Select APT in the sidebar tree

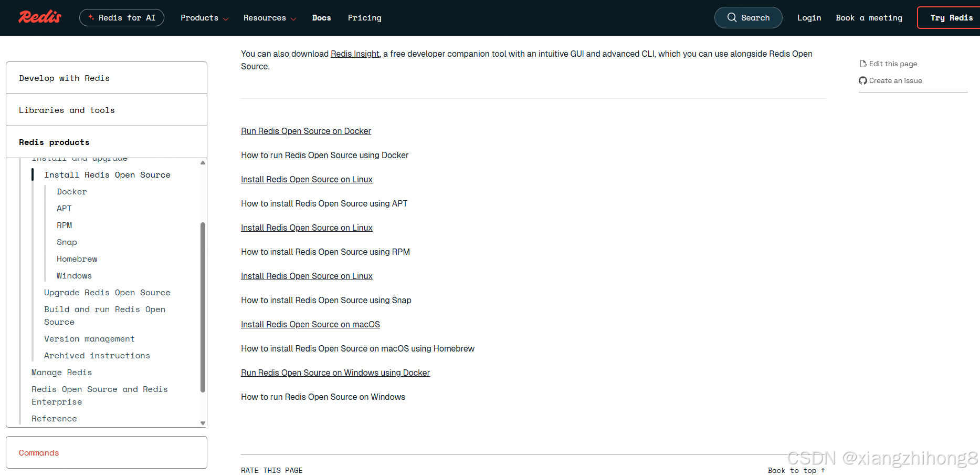pyautogui.click(x=64, y=209)
